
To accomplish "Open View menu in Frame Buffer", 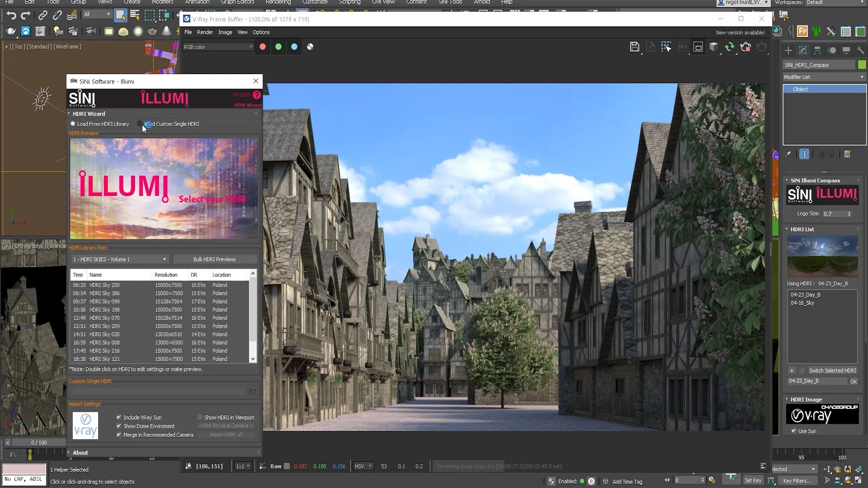I will tap(242, 32).
